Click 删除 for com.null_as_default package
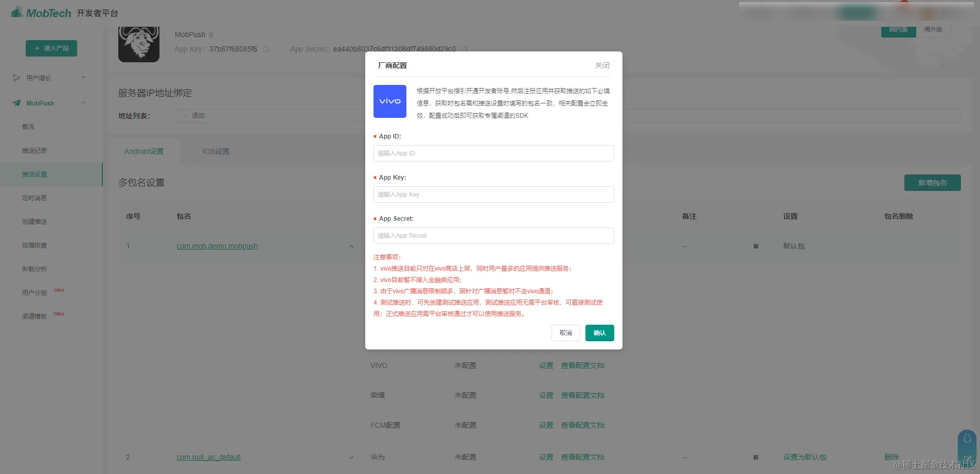 click(892, 457)
